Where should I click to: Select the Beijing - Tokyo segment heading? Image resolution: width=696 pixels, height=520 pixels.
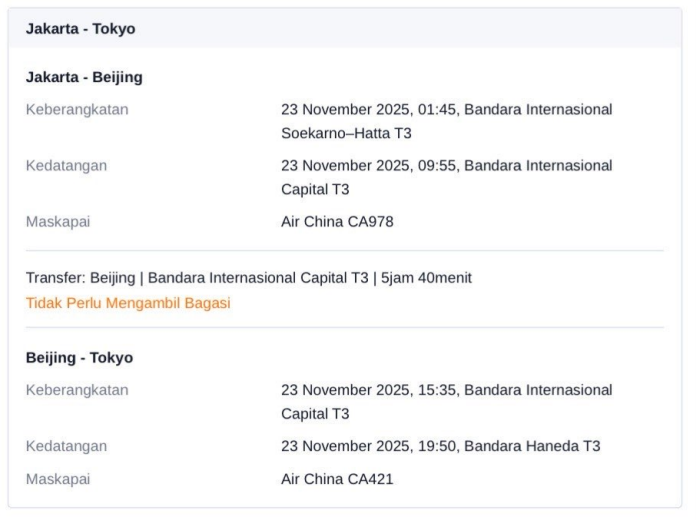coord(79,357)
